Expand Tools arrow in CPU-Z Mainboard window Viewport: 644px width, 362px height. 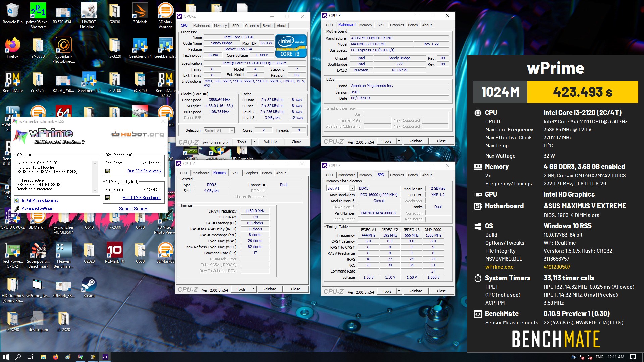point(399,141)
